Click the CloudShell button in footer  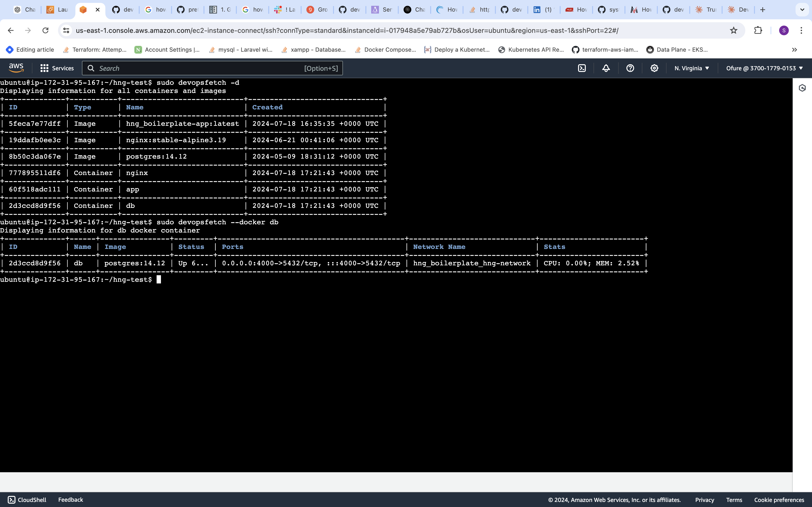tap(27, 500)
